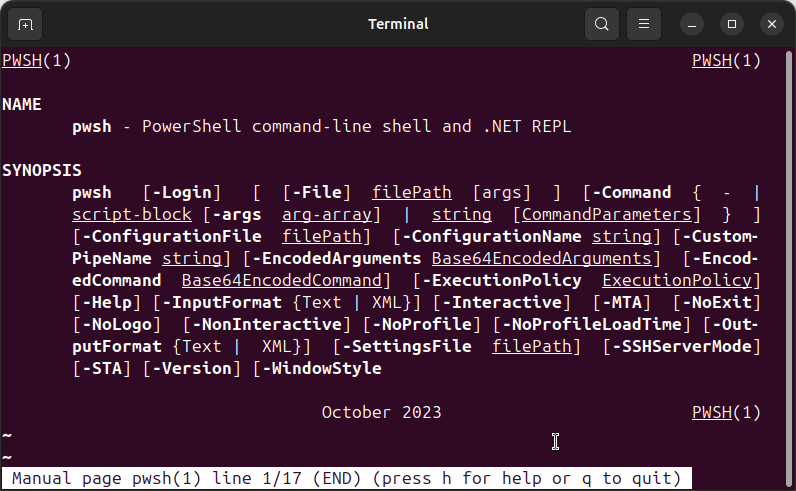Click the '.NET REPL' text
The image size is (796, 491).
[x=527, y=126]
